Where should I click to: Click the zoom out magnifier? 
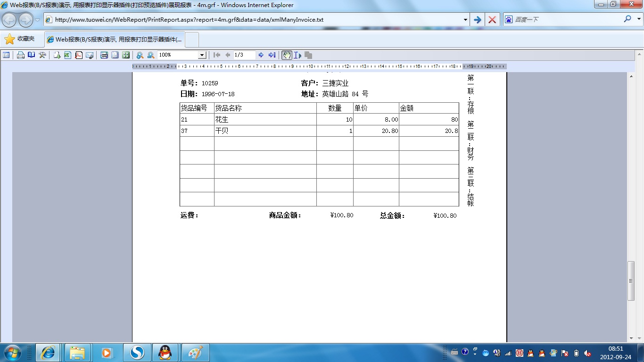click(x=151, y=55)
